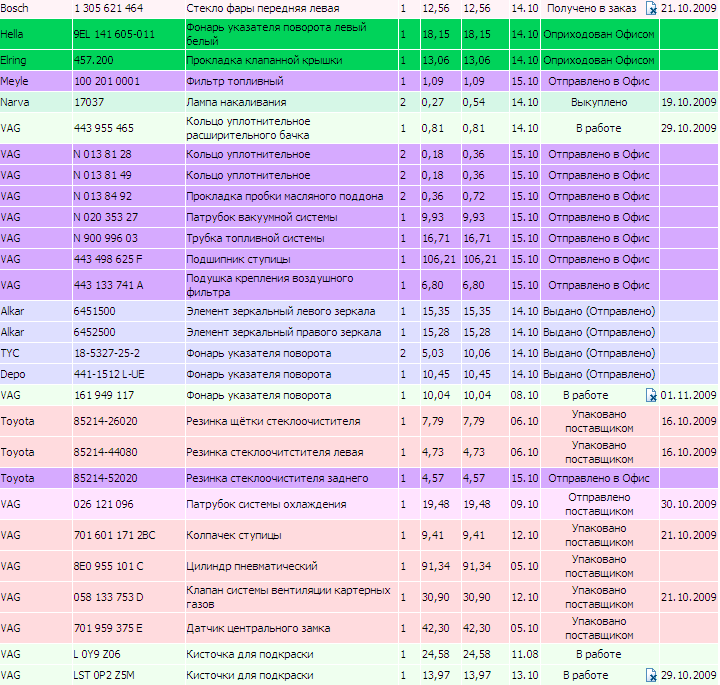Click 'Цилиндр пневматический' description

pyautogui.click(x=252, y=566)
